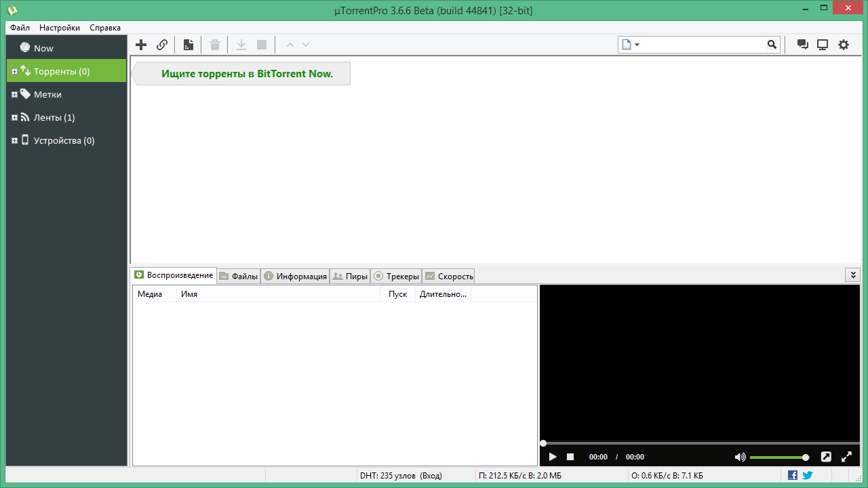868x488 pixels.
Task: Click the search magnifier icon
Action: (x=772, y=44)
